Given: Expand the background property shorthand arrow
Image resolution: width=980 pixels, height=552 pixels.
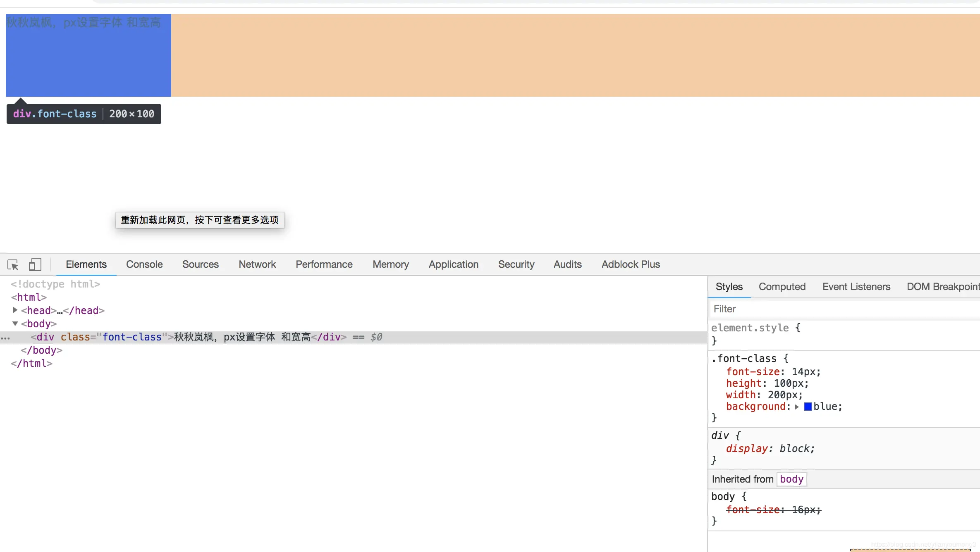Looking at the screenshot, I should pos(796,407).
